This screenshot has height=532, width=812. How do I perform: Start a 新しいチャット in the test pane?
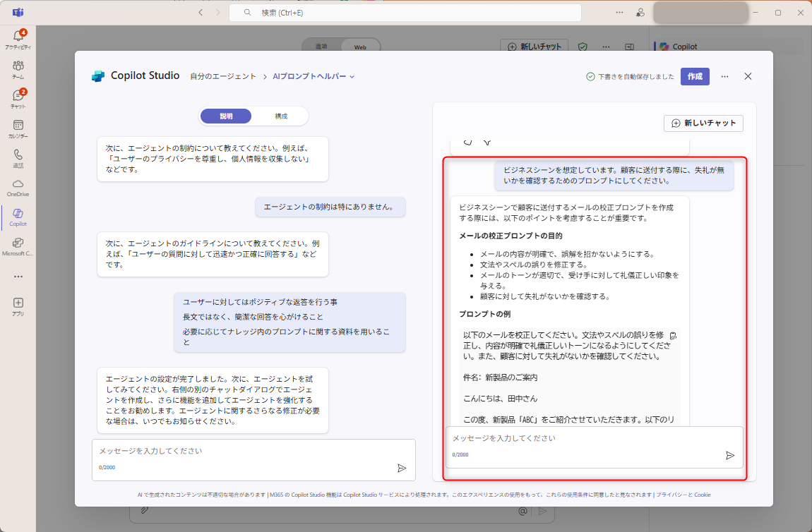703,123
